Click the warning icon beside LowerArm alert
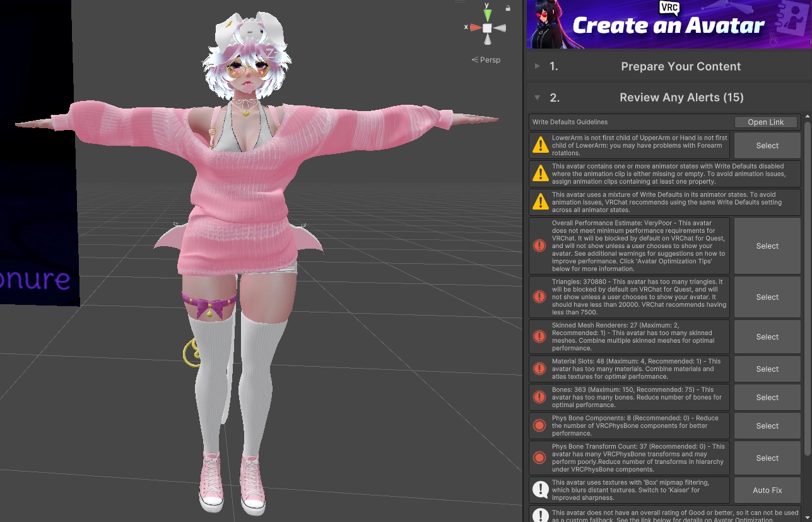 pyautogui.click(x=540, y=145)
